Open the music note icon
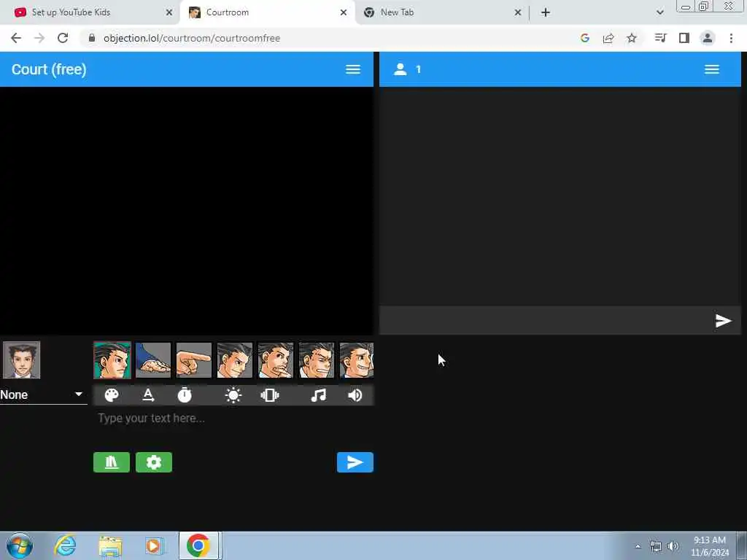This screenshot has height=560, width=747. 318,395
